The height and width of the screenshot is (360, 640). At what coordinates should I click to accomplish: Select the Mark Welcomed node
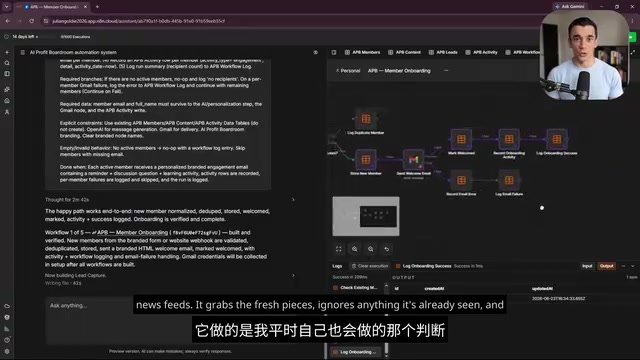coord(461,139)
